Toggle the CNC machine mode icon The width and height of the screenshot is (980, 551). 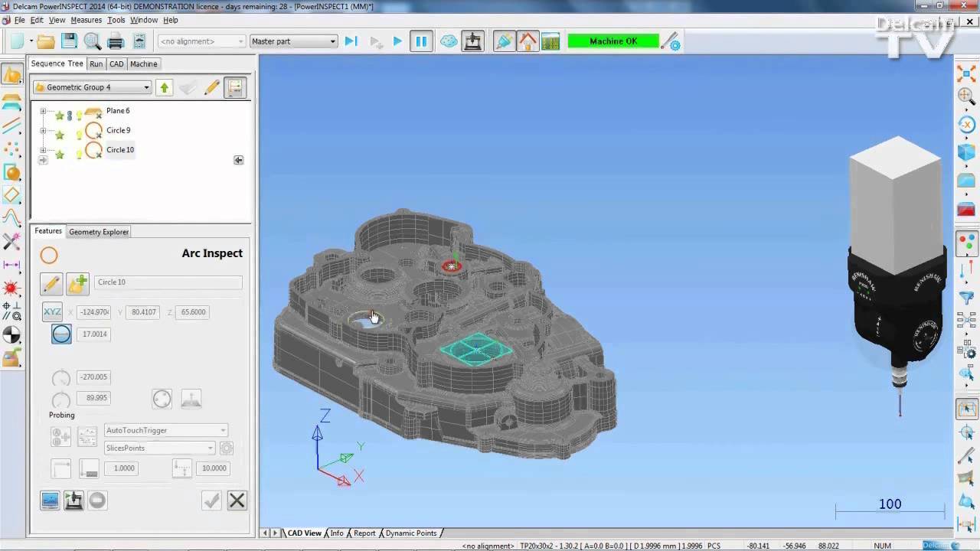[473, 41]
